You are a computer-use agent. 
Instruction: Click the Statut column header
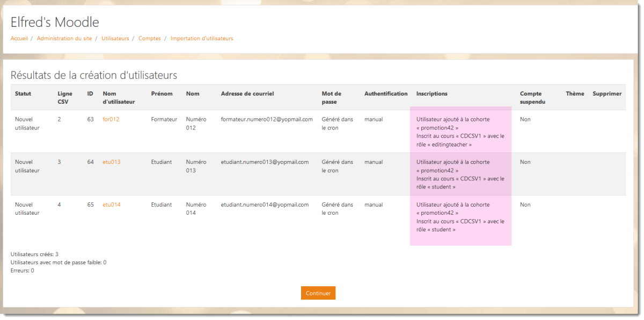pyautogui.click(x=23, y=93)
